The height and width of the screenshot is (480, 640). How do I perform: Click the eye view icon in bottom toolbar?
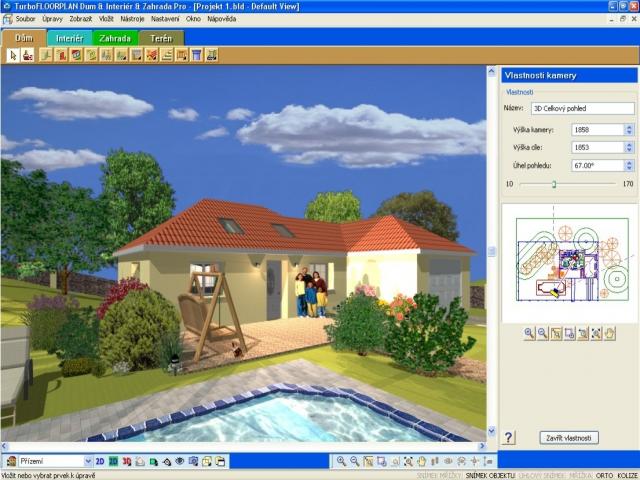click(180, 461)
